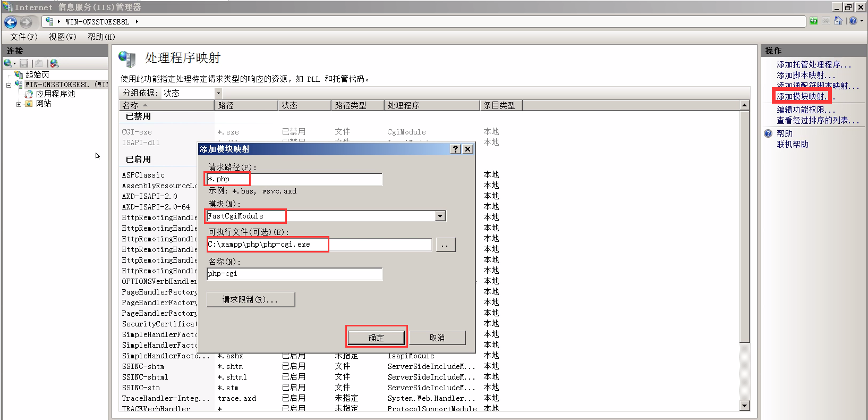
Task: Sort by the 状态 column header
Action: tap(304, 105)
